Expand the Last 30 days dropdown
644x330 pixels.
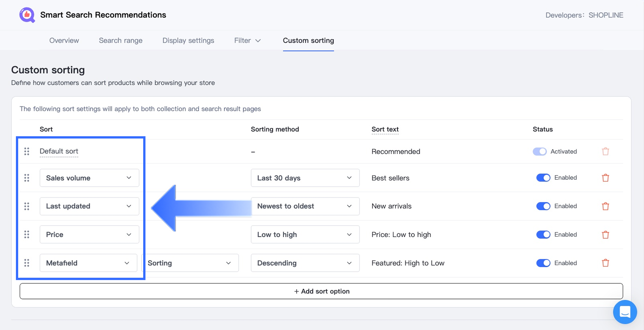click(305, 178)
